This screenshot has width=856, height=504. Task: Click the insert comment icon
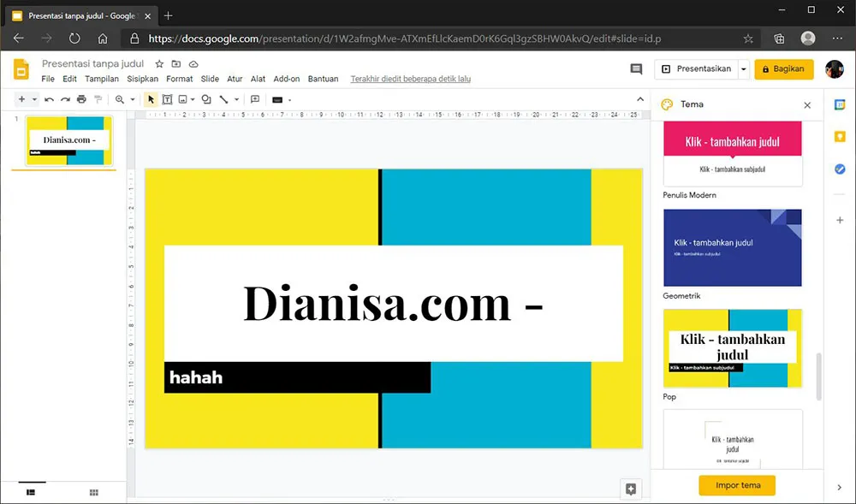255,100
